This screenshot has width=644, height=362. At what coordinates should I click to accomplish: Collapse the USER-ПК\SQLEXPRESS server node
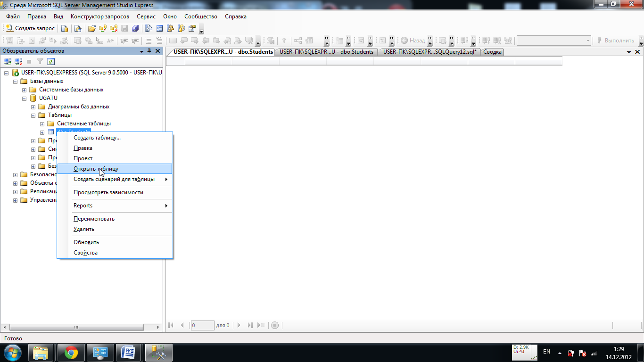point(7,73)
